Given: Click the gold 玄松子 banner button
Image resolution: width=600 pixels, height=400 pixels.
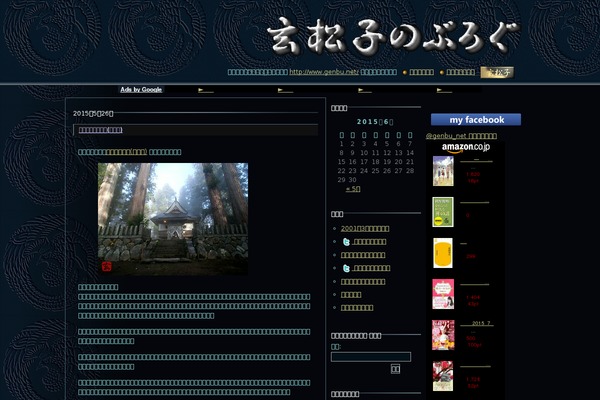Looking at the screenshot, I should click(497, 72).
